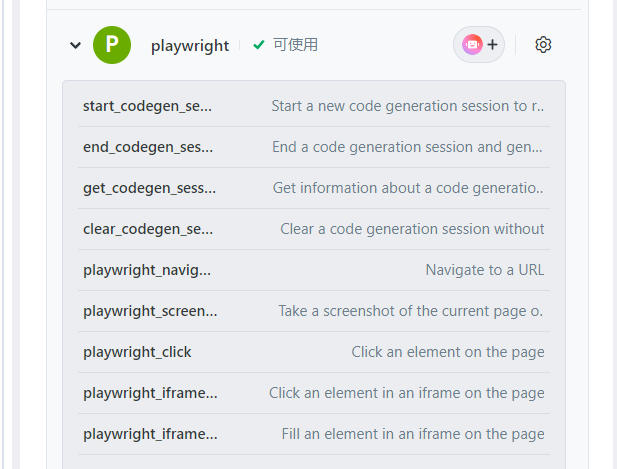Viewport: 617px width, 469px height.
Task: Click 'Start a new code generation' description
Action: 408,106
